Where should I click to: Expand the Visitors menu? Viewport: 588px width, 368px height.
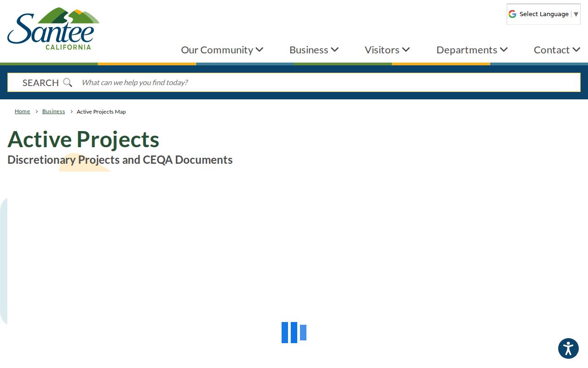[387, 50]
